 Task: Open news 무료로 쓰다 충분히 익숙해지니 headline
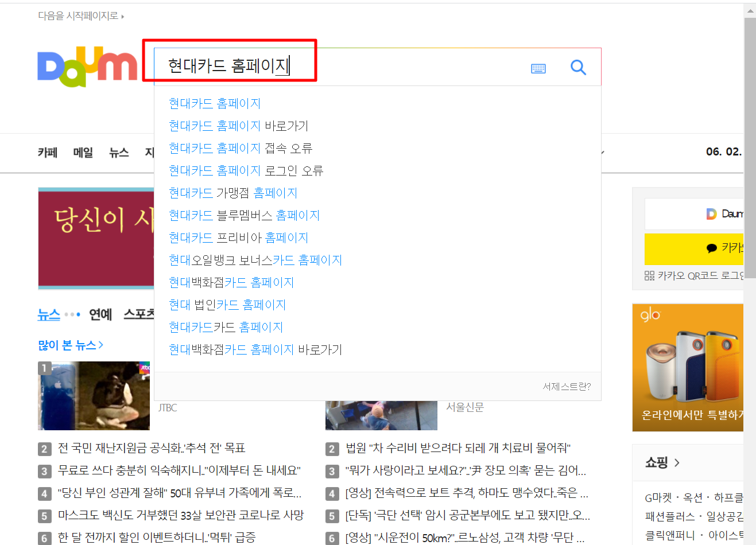point(179,470)
